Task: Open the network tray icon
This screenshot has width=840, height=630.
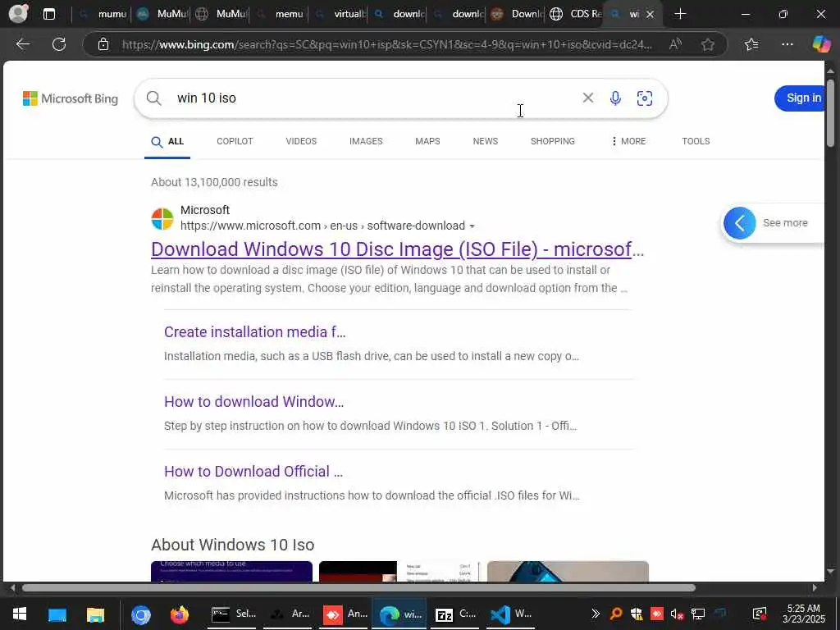Action: (x=697, y=614)
